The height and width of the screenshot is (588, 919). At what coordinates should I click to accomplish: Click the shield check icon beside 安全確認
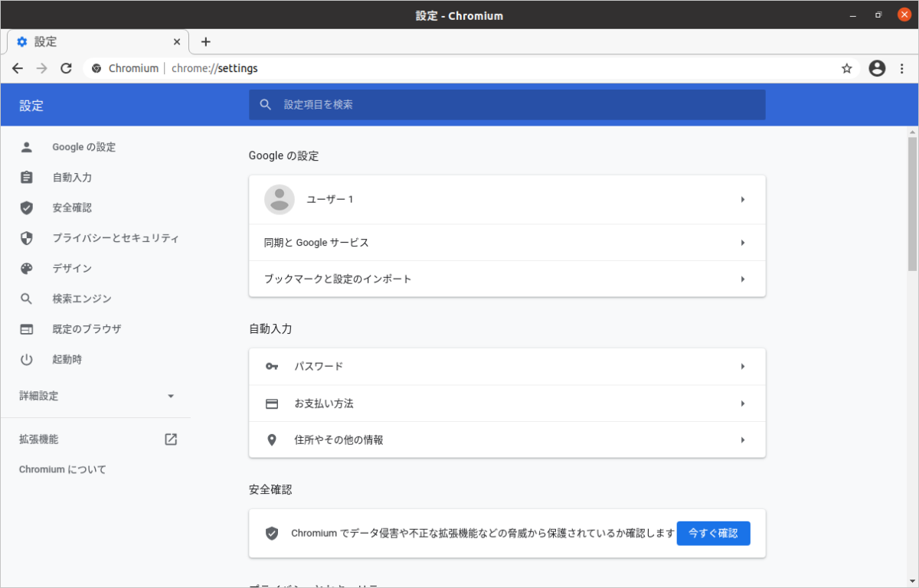tap(27, 207)
